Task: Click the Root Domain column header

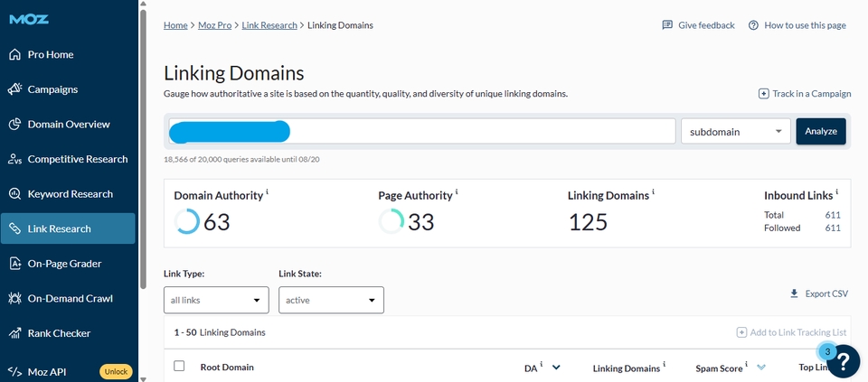Action: coord(227,367)
